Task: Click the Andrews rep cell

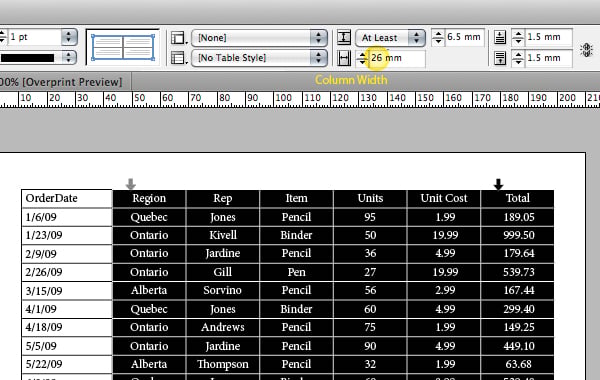Action: (222, 327)
